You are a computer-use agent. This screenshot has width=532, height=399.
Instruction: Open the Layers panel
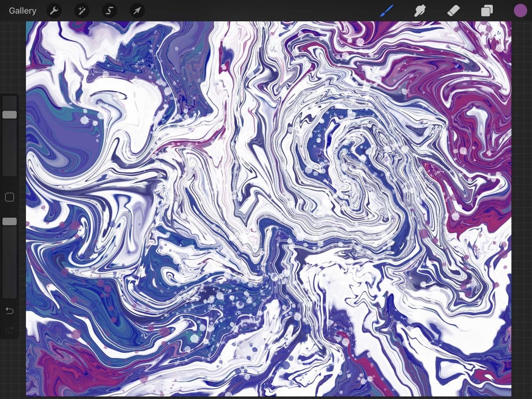487,11
